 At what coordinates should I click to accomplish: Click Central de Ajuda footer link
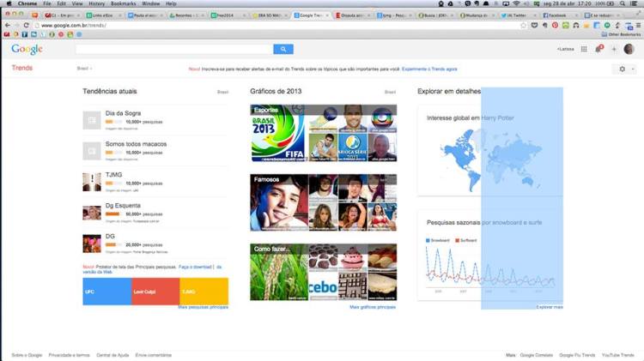coord(112,355)
